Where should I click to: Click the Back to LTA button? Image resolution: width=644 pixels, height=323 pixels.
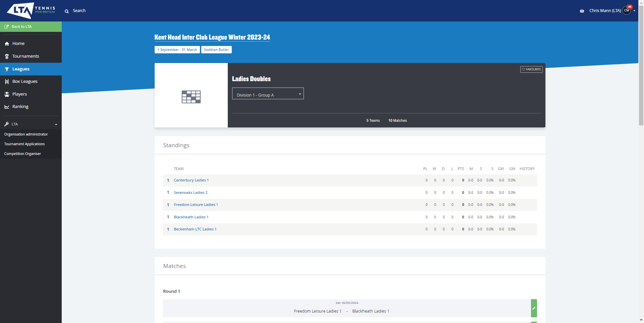click(31, 26)
